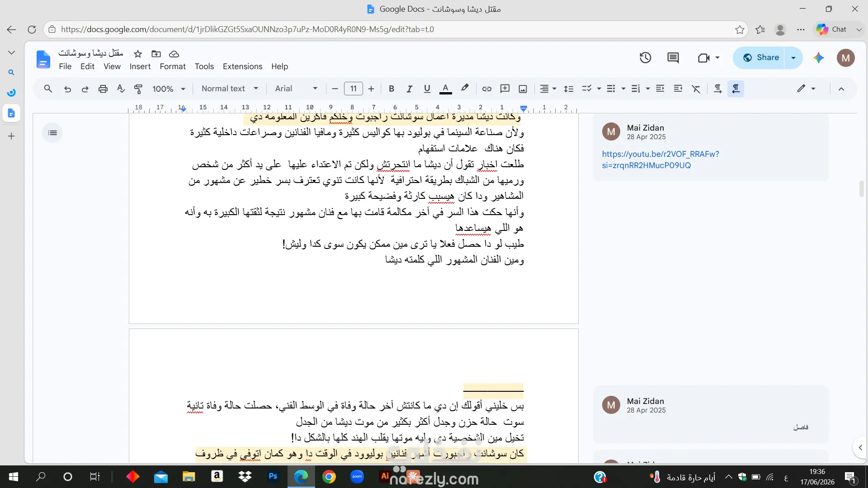Start a video call with the camera icon

click(x=703, y=58)
